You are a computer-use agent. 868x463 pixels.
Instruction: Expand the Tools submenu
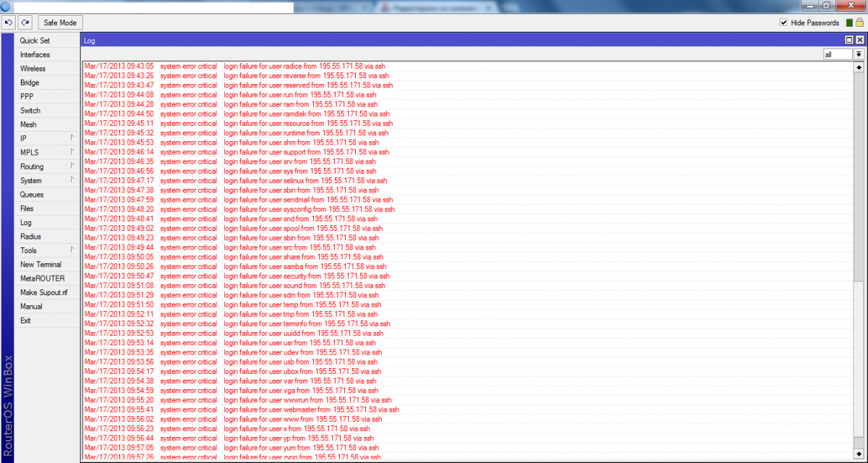(46, 250)
